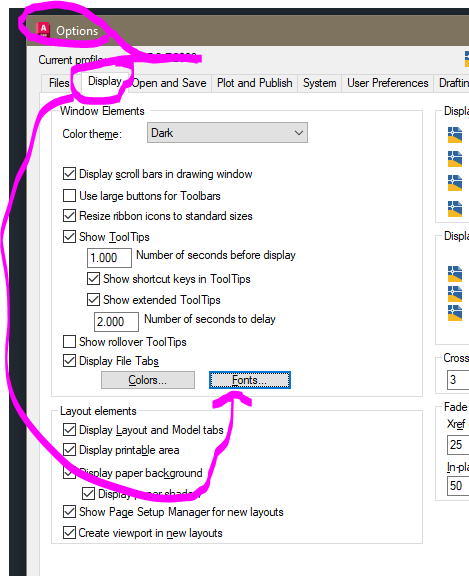This screenshot has width=469, height=576.
Task: Click the third drawing icon in Display performance group
Action: tap(455, 313)
